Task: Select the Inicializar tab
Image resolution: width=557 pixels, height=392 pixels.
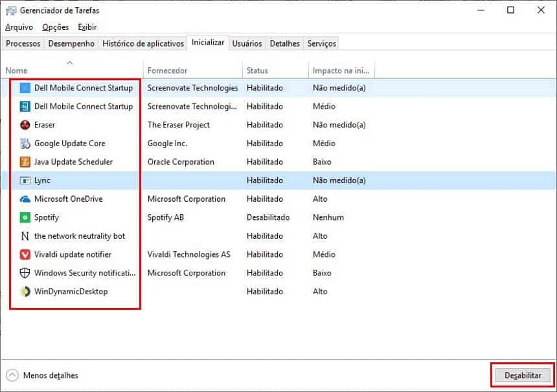Action: 208,43
